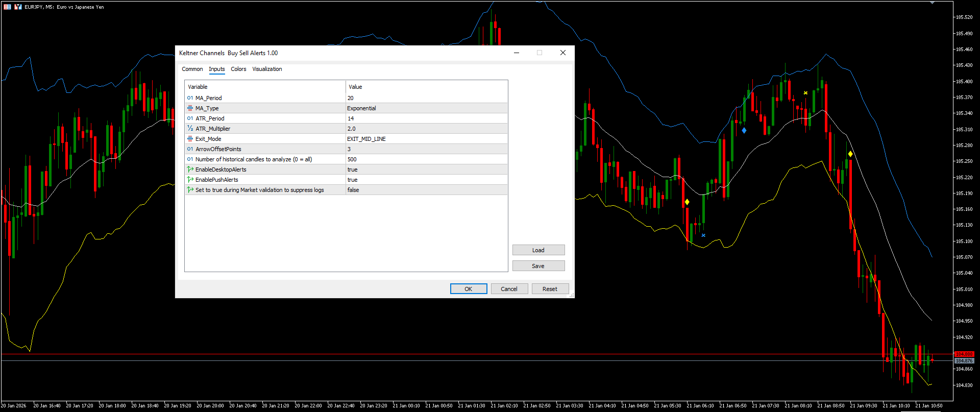Click the red 184.888 price label

click(964, 354)
